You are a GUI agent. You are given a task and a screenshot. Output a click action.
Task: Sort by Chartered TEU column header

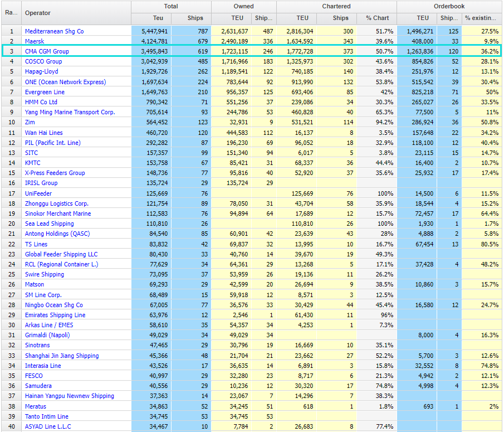pyautogui.click(x=296, y=18)
